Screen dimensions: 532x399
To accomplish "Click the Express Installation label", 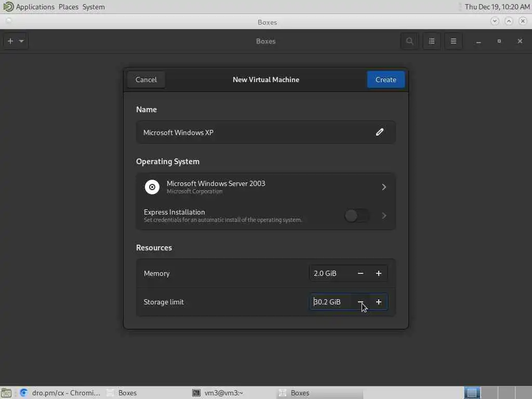I will click(174, 212).
